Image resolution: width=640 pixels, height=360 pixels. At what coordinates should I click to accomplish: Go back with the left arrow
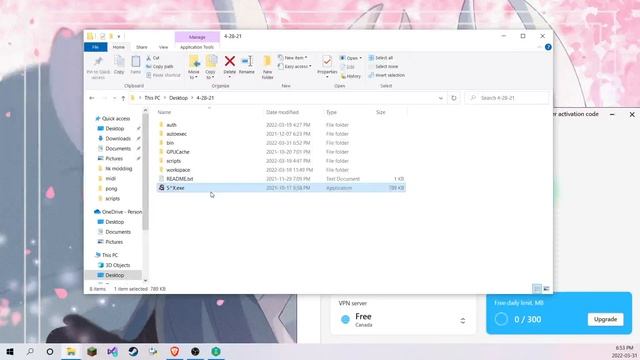click(x=92, y=98)
